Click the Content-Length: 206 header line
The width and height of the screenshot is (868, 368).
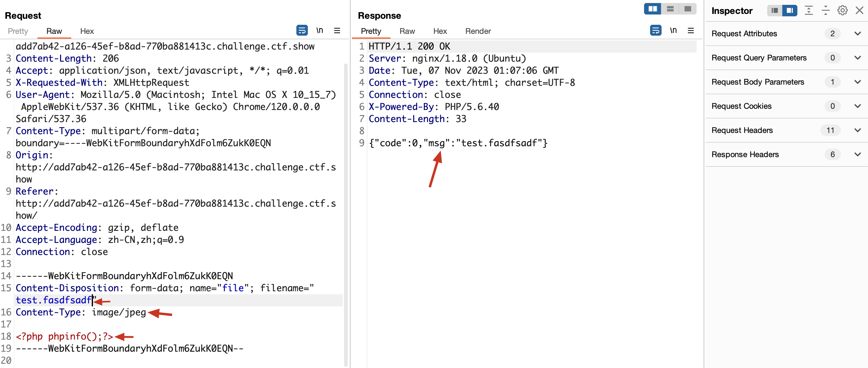pyautogui.click(x=67, y=58)
